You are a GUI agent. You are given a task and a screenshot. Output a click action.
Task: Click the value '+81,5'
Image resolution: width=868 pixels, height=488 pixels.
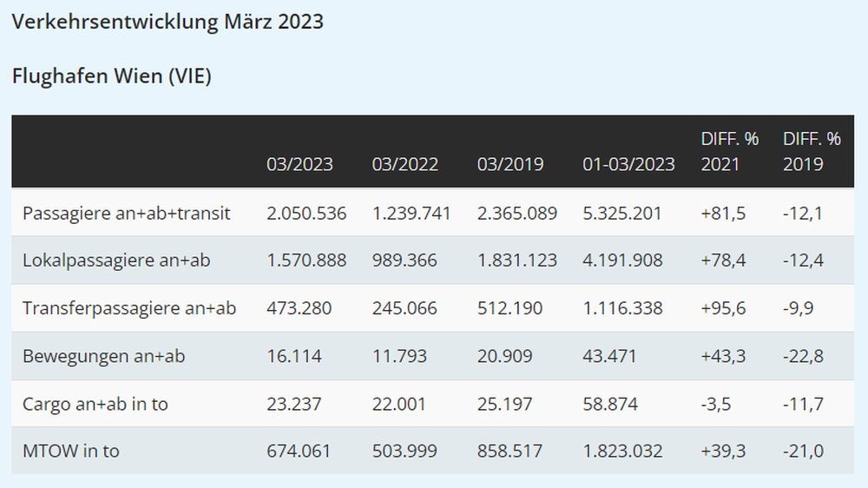(x=723, y=214)
